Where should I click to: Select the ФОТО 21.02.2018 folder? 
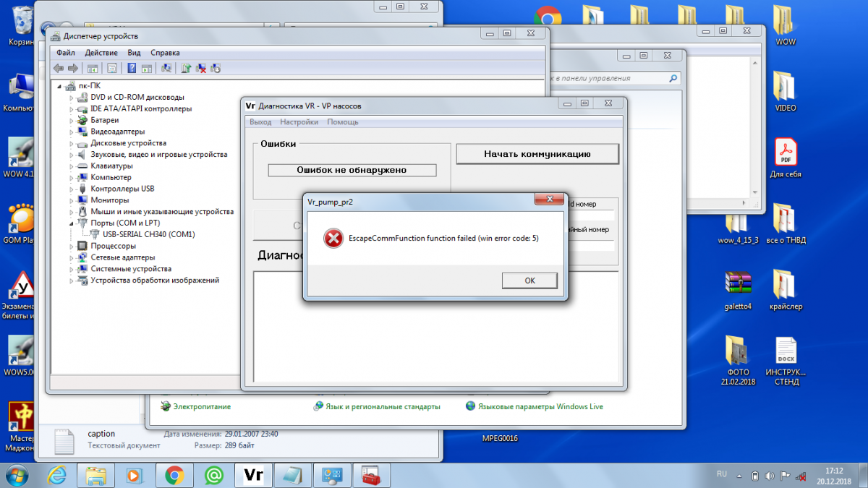(738, 361)
